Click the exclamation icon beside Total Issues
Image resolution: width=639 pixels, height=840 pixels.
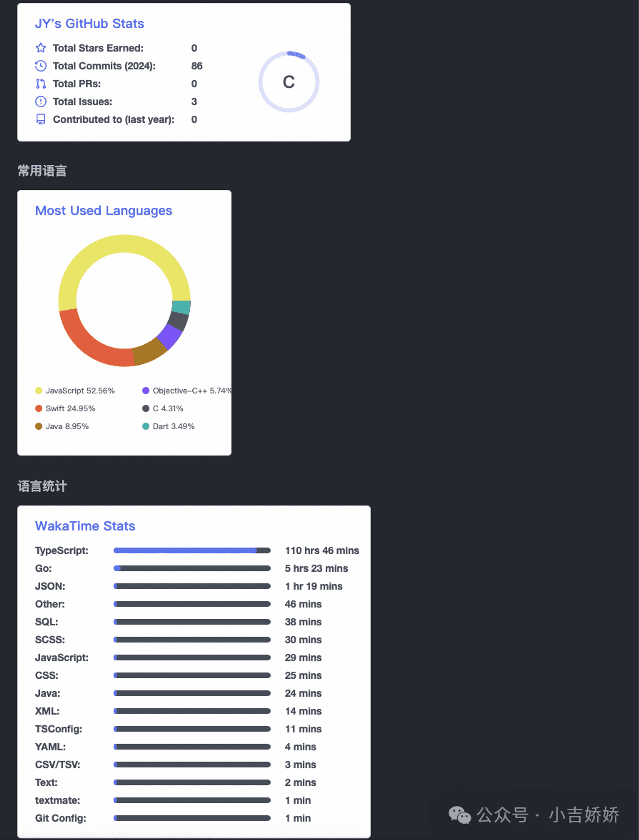pyautogui.click(x=41, y=102)
